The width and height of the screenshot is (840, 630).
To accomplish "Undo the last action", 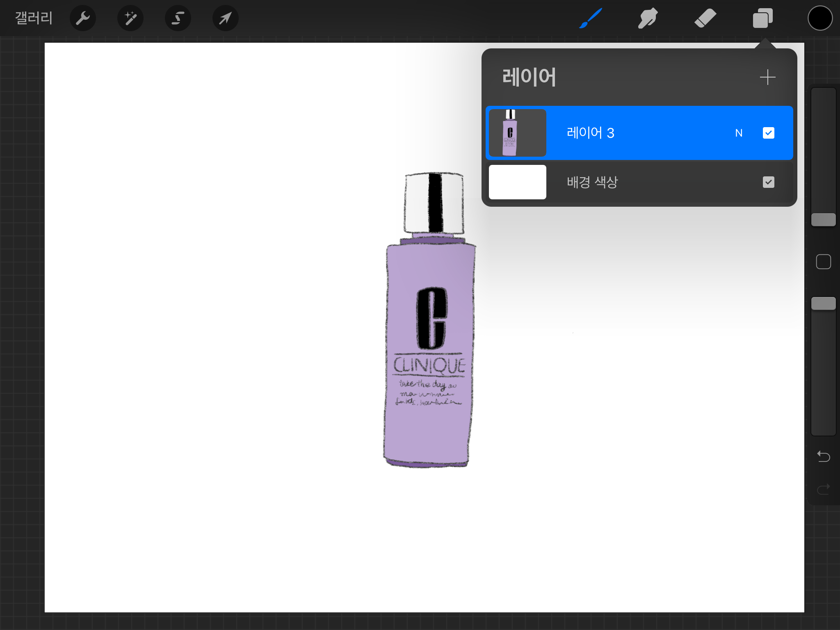I will 823,456.
